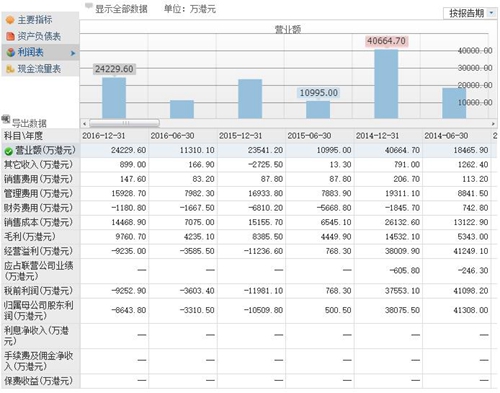The width and height of the screenshot is (500, 393).
Task: Click the 利润表 pie chart icon
Action: [x=11, y=52]
